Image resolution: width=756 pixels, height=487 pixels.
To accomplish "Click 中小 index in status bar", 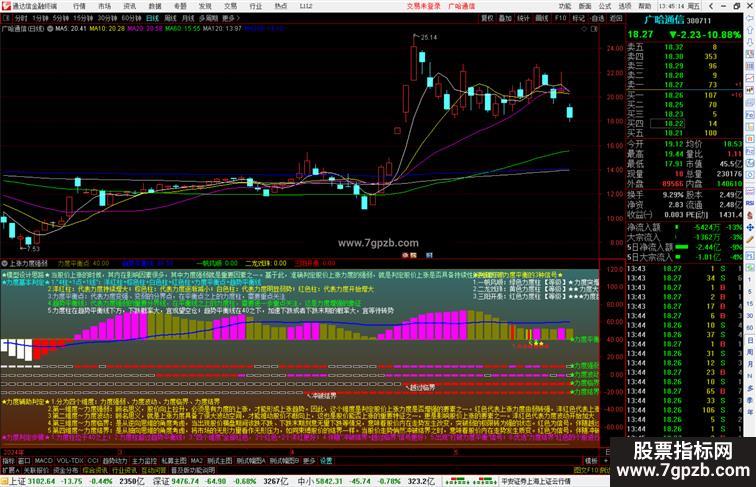I will pos(306,481).
